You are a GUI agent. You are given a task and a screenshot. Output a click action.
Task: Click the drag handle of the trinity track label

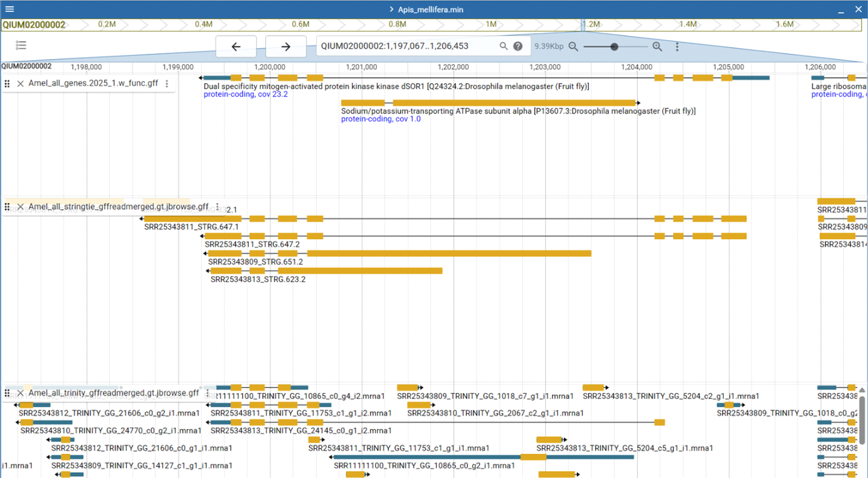click(7, 392)
